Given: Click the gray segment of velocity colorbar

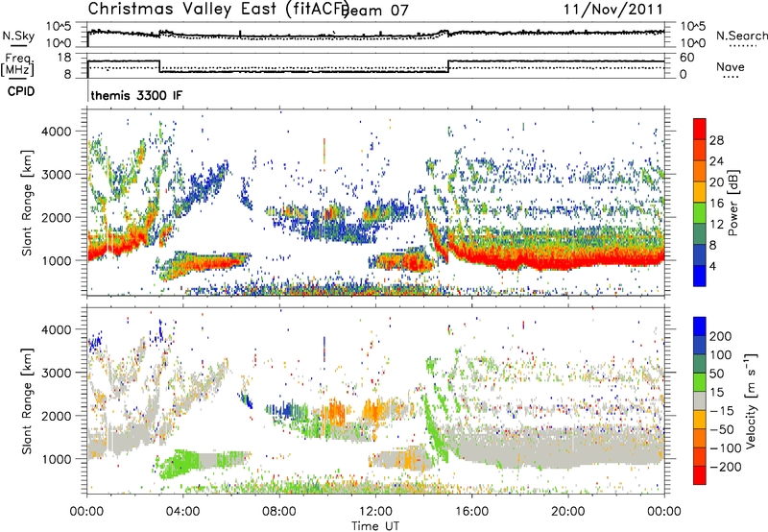Looking at the screenshot, I should [700, 401].
